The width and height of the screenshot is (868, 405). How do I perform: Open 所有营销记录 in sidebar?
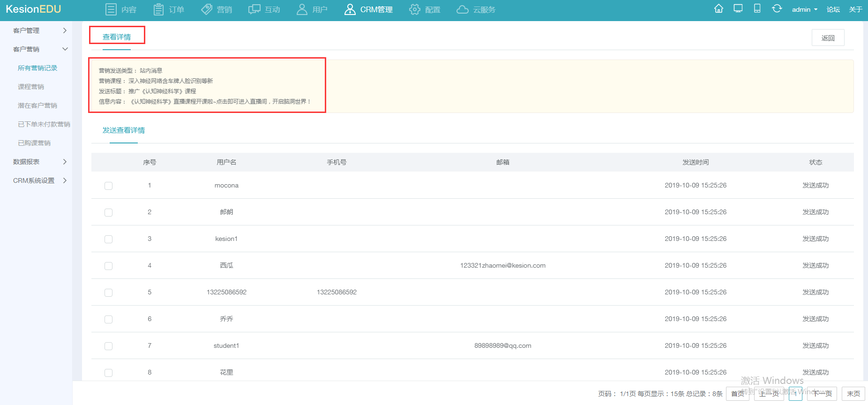tap(37, 68)
